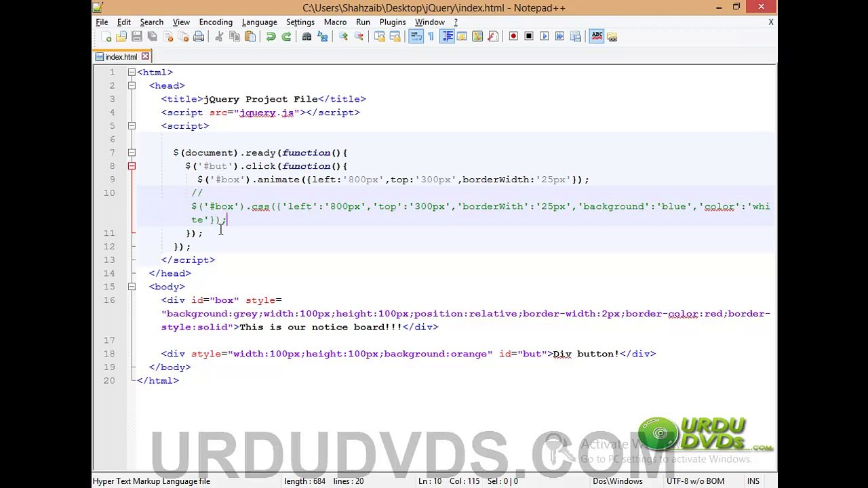The width and height of the screenshot is (868, 488).
Task: Click 'length : 684' status bar entry
Action: tap(304, 481)
